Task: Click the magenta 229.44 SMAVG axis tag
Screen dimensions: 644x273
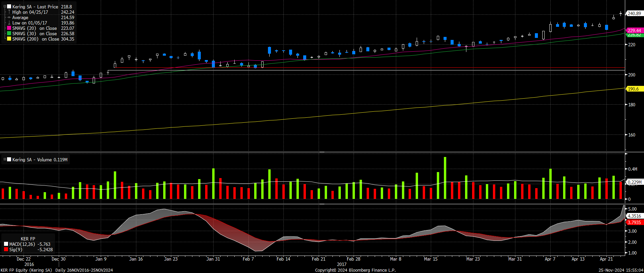Action: click(x=635, y=30)
